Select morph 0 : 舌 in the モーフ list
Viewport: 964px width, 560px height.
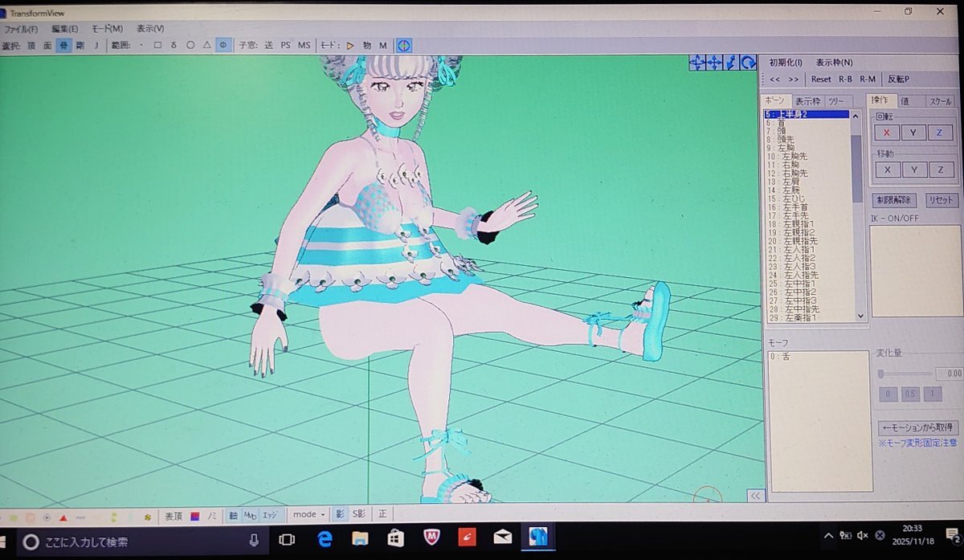click(x=818, y=356)
